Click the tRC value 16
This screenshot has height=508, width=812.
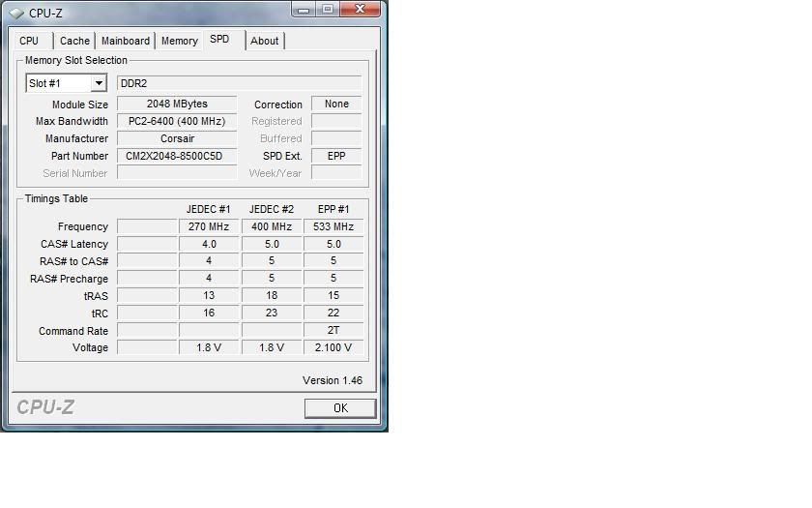[x=209, y=314]
